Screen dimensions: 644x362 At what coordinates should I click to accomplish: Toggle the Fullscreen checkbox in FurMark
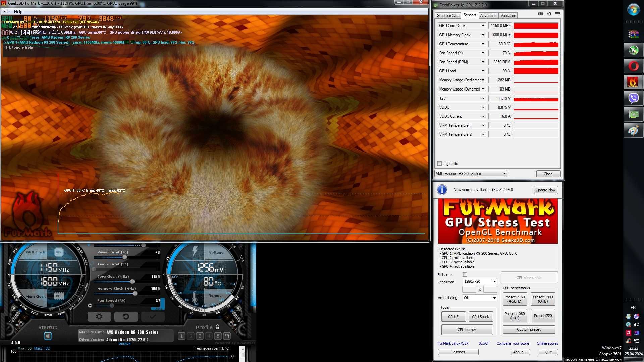coord(465,274)
